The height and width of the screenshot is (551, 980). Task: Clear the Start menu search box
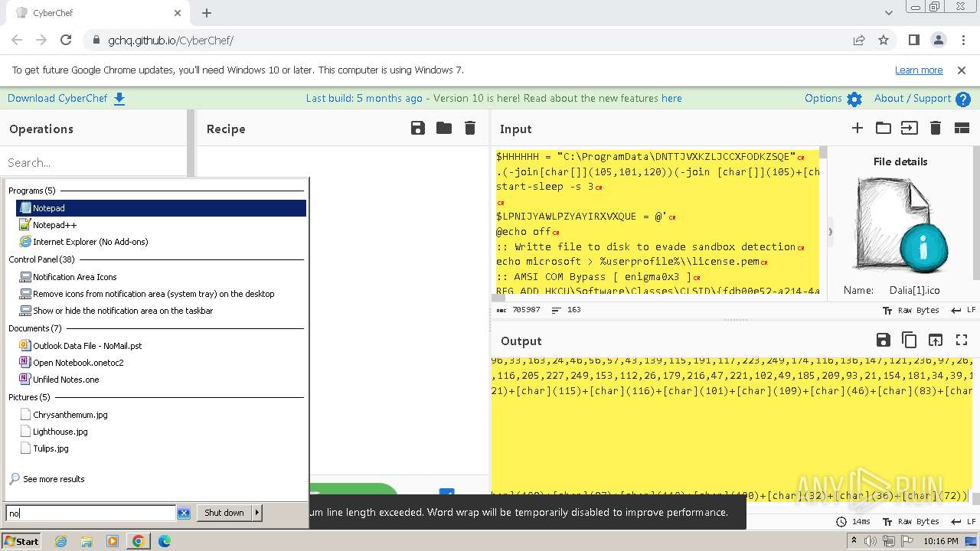184,513
